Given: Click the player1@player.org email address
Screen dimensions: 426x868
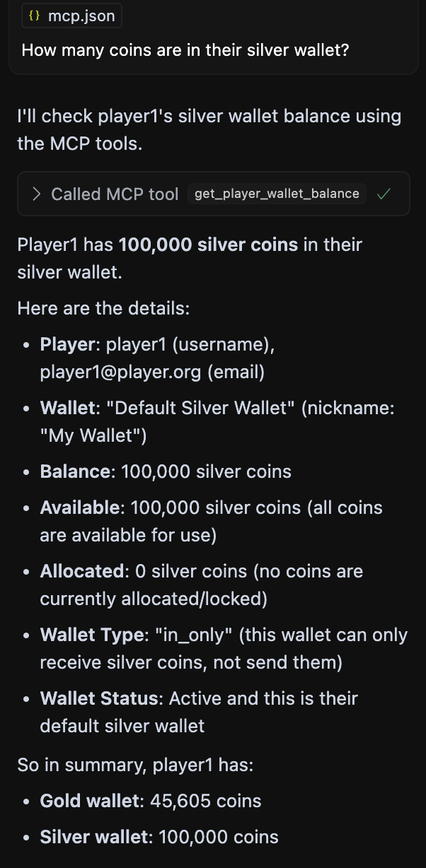Looking at the screenshot, I should tap(120, 372).
